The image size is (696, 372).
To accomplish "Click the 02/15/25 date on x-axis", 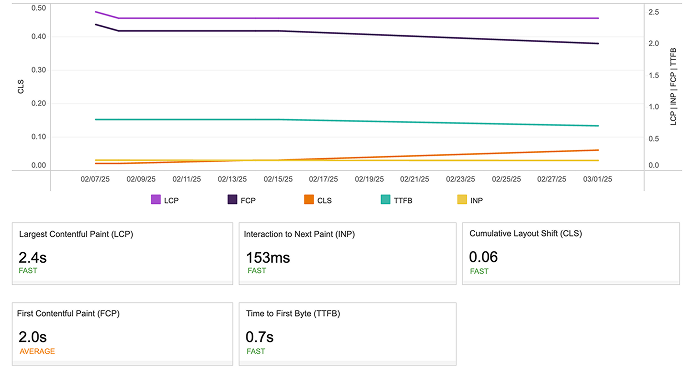I will [x=278, y=179].
